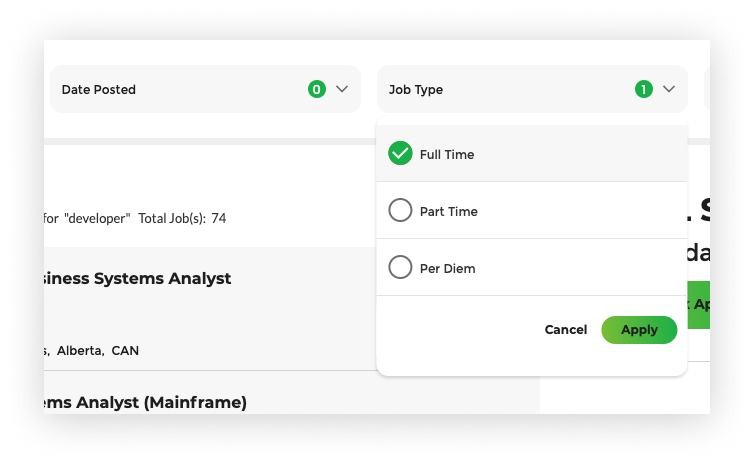Select the Full Time option text
Viewport: 754px width, 462px height.
447,155
